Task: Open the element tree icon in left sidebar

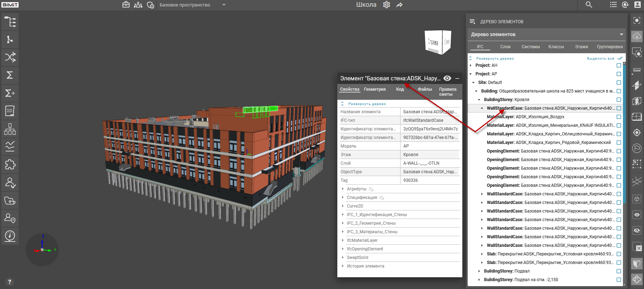Action: click(10, 22)
